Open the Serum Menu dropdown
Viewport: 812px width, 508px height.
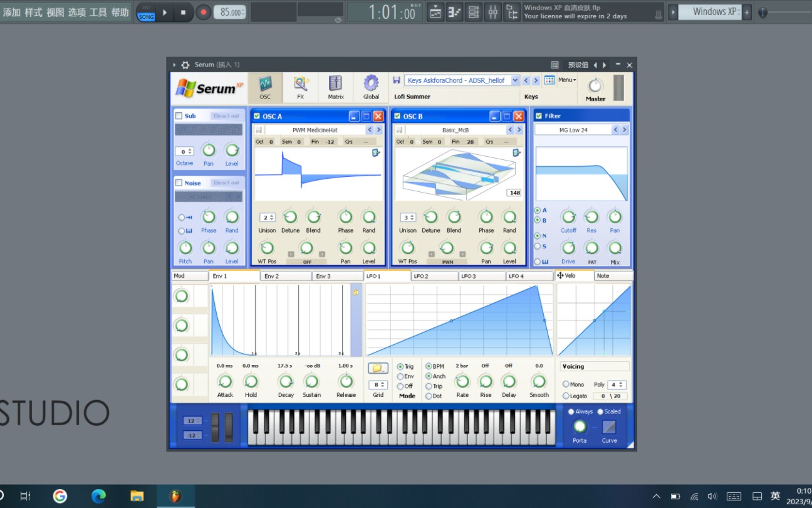(567, 80)
